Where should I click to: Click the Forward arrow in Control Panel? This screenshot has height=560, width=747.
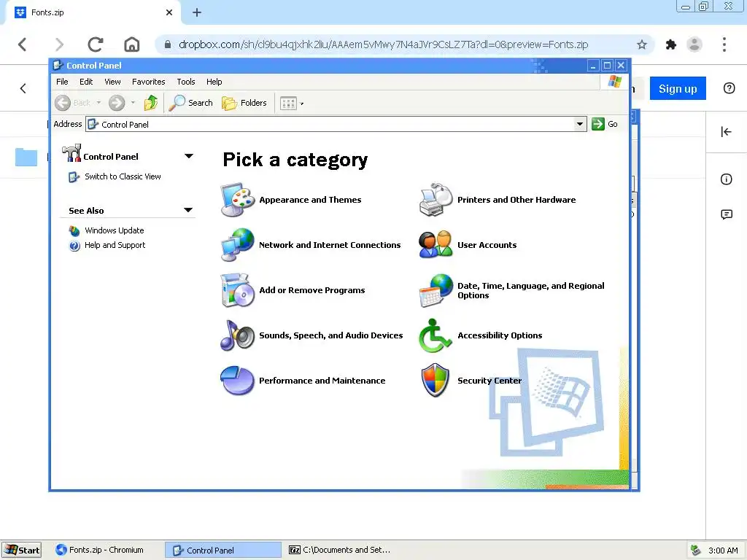click(117, 102)
